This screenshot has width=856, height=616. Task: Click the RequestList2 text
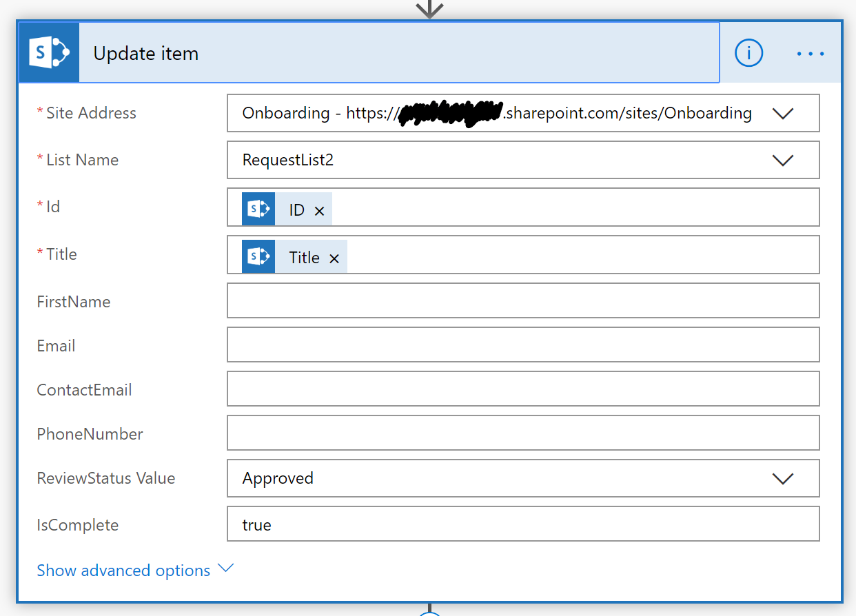click(288, 160)
